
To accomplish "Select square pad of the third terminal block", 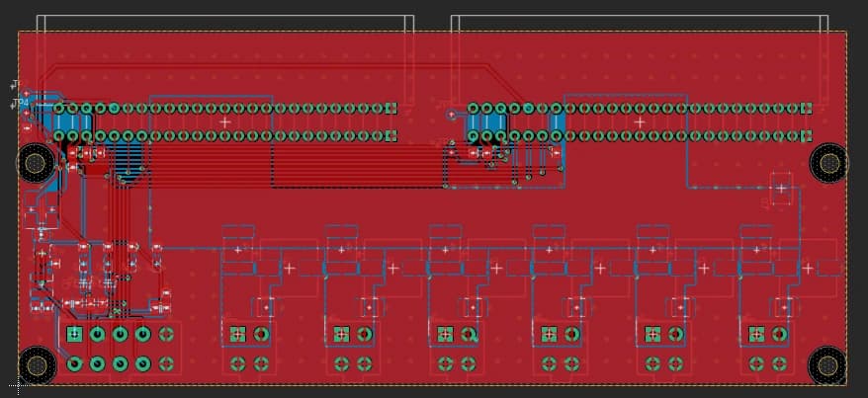I will tap(445, 334).
